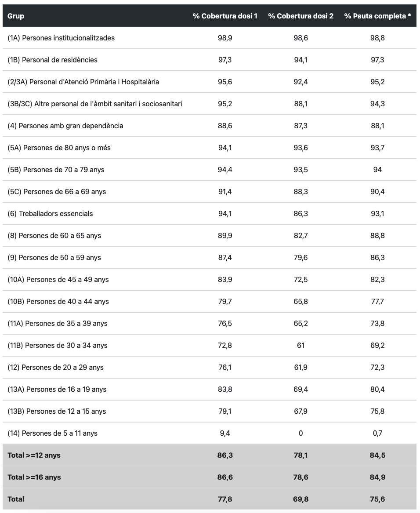This screenshot has height=513, width=420.
Task: Select the Persones de 80 anys o més row
Action: (x=59, y=148)
